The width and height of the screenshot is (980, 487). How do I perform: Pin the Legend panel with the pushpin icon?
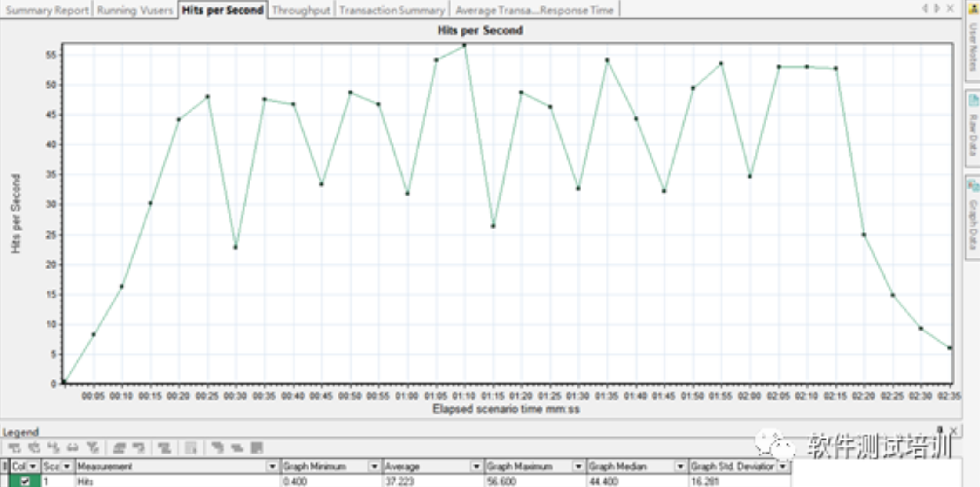point(940,430)
